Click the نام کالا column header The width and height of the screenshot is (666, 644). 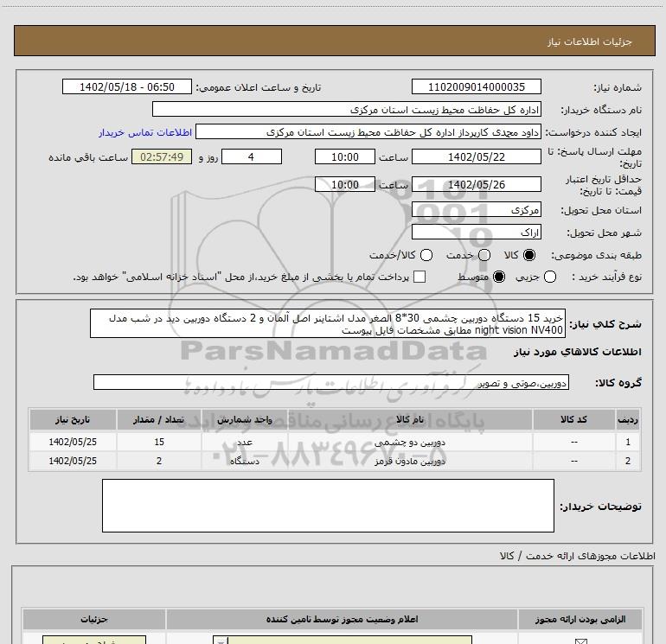pos(410,419)
